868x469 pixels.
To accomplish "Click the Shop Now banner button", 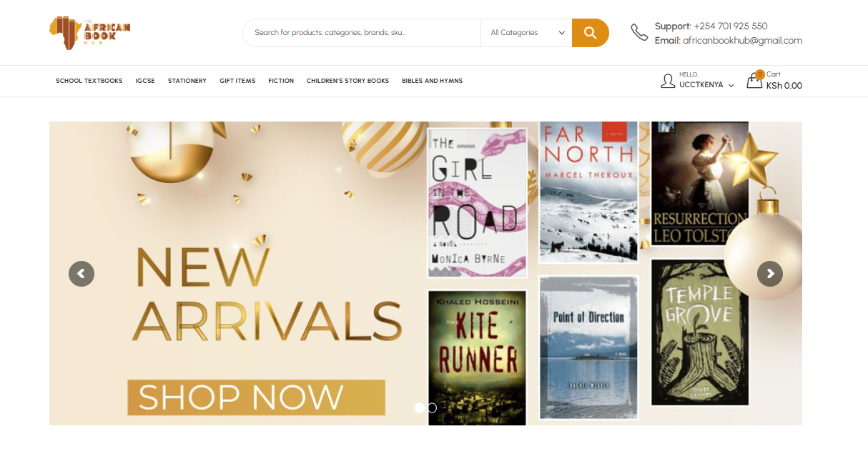I will (x=256, y=398).
